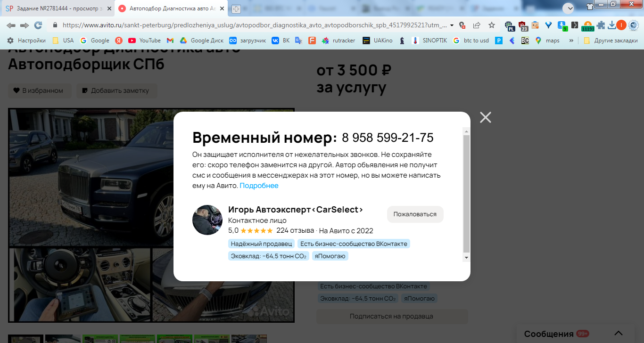
Task: Open Другие закладки folder
Action: (610, 41)
